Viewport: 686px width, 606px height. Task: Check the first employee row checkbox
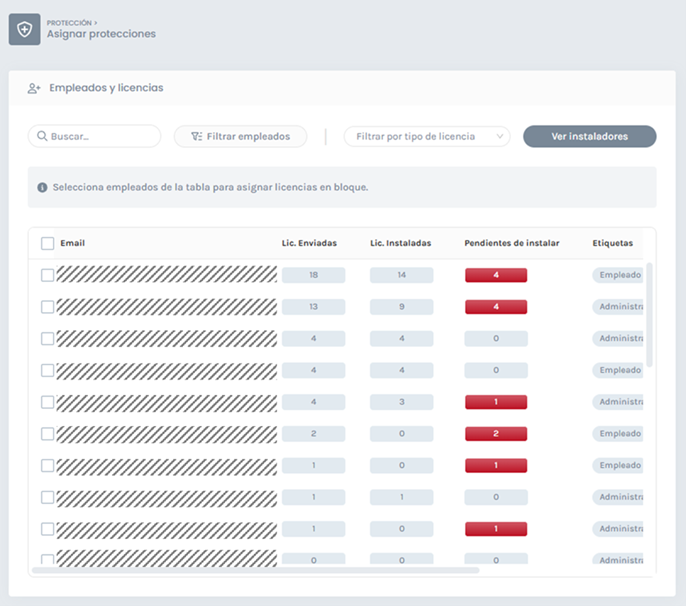pyautogui.click(x=48, y=275)
